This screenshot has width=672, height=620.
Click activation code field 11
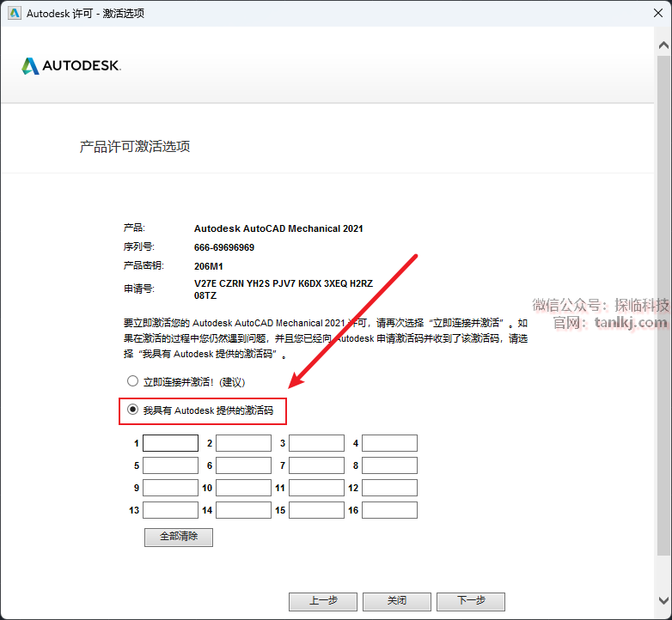tap(317, 488)
